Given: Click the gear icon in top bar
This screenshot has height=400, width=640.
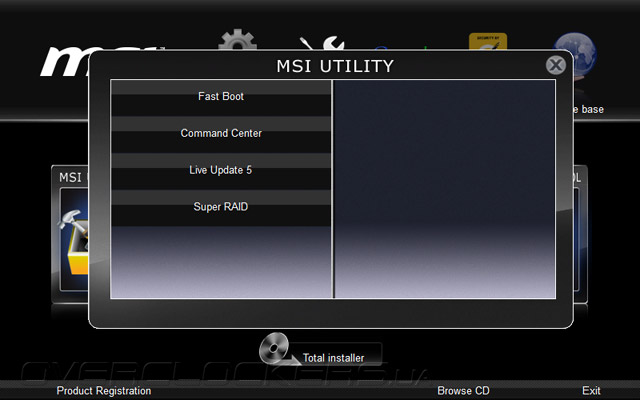Looking at the screenshot, I should [x=238, y=40].
